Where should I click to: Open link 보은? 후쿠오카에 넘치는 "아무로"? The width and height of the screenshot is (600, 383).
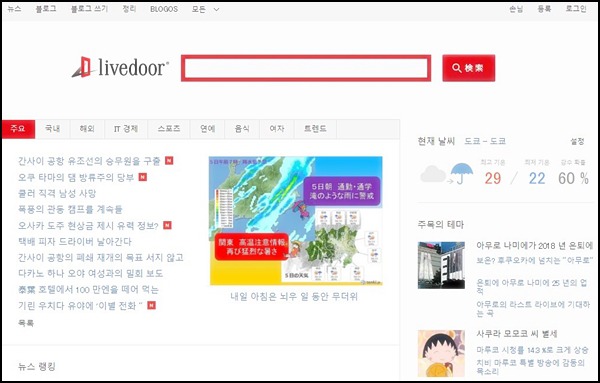click(535, 261)
